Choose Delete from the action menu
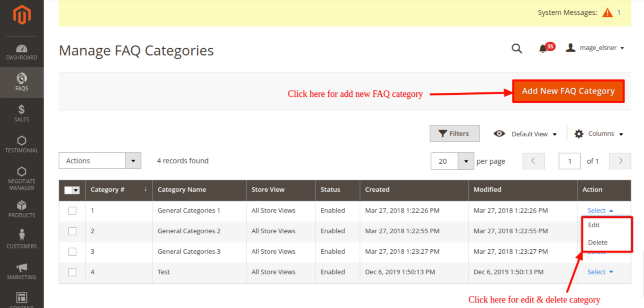Screen dimensions: 644x308 coord(598,242)
